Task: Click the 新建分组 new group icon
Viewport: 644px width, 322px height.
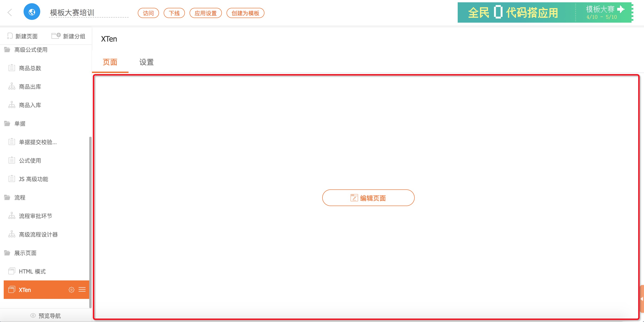Action: tap(56, 36)
